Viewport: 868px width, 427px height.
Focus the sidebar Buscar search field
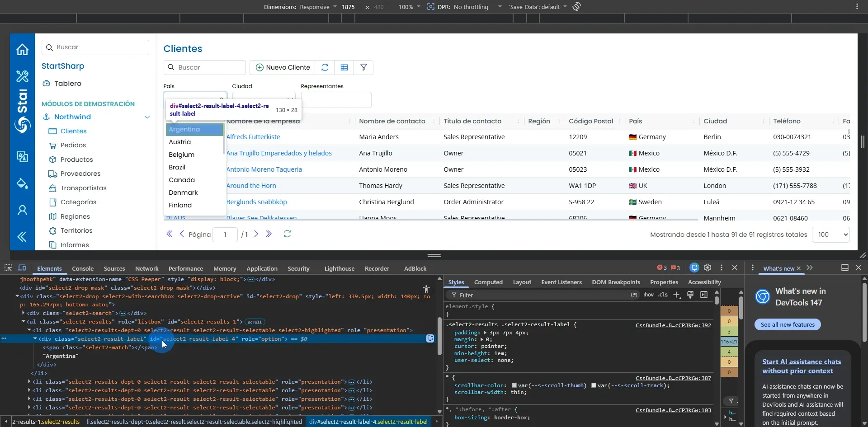(95, 47)
